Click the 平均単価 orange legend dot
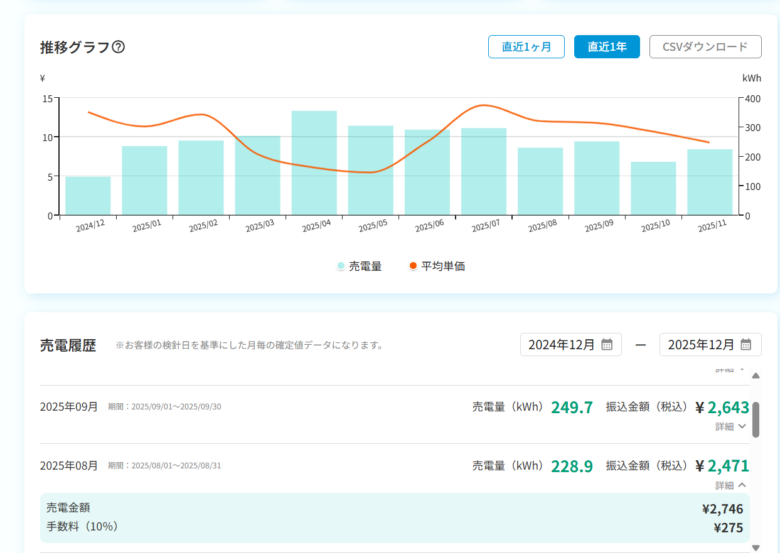Viewport: 780px width, 553px height. [x=413, y=267]
